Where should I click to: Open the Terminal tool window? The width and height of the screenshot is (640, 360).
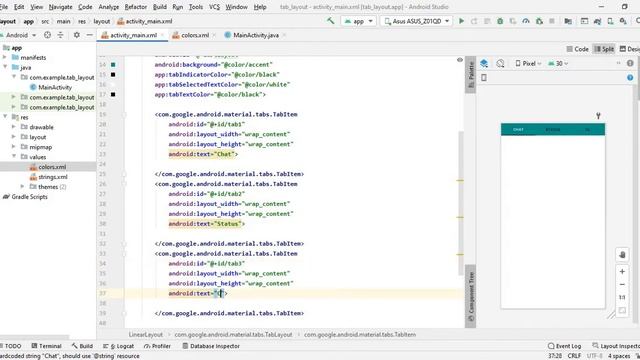pyautogui.click(x=46, y=346)
